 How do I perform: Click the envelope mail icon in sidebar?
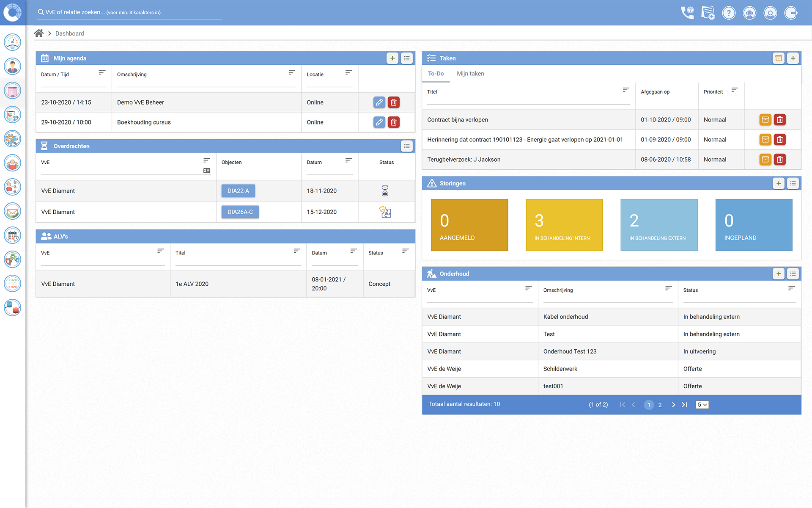pyautogui.click(x=12, y=211)
